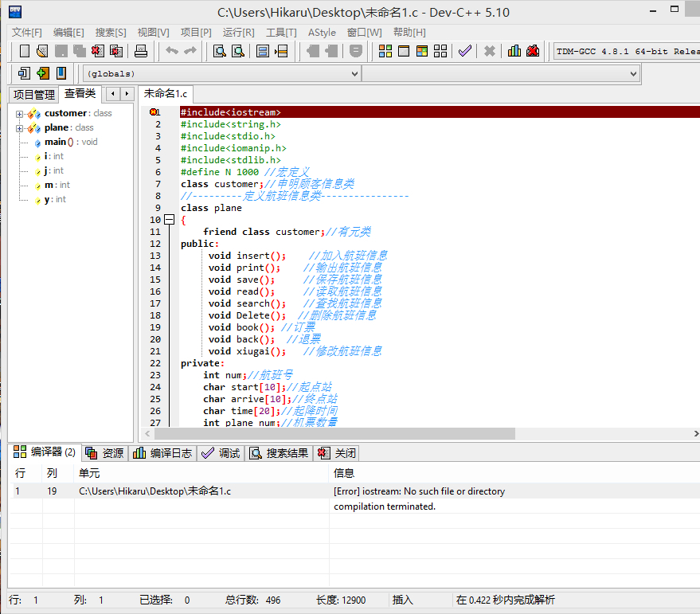700x614 pixels.
Task: Open the 帮助[H] menu
Action: click(x=409, y=32)
